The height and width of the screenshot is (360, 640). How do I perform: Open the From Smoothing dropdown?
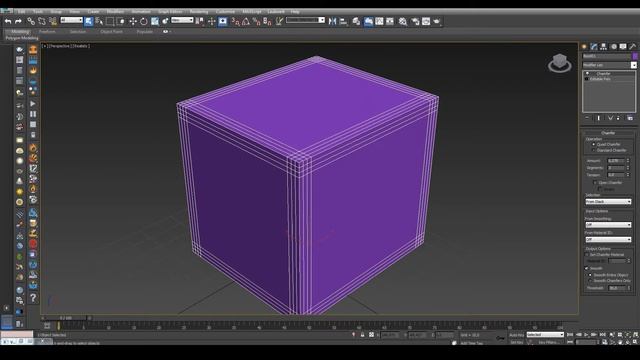608,225
